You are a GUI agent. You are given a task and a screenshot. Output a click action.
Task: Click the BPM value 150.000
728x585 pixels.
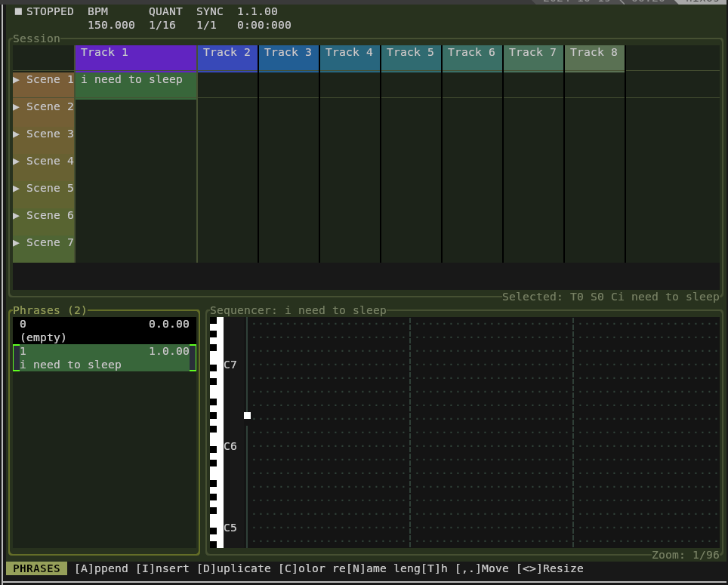point(112,25)
